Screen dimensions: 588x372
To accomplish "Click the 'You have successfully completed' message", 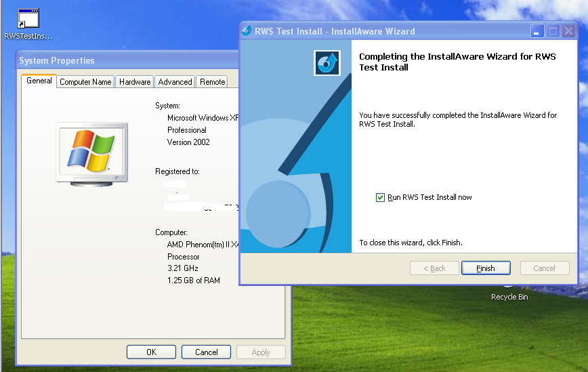I will click(458, 120).
